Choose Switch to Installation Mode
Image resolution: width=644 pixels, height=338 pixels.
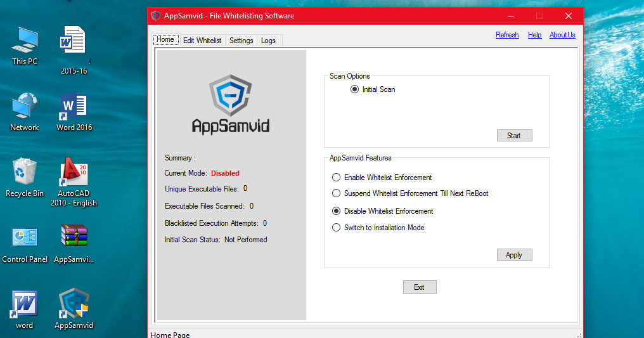coord(336,228)
